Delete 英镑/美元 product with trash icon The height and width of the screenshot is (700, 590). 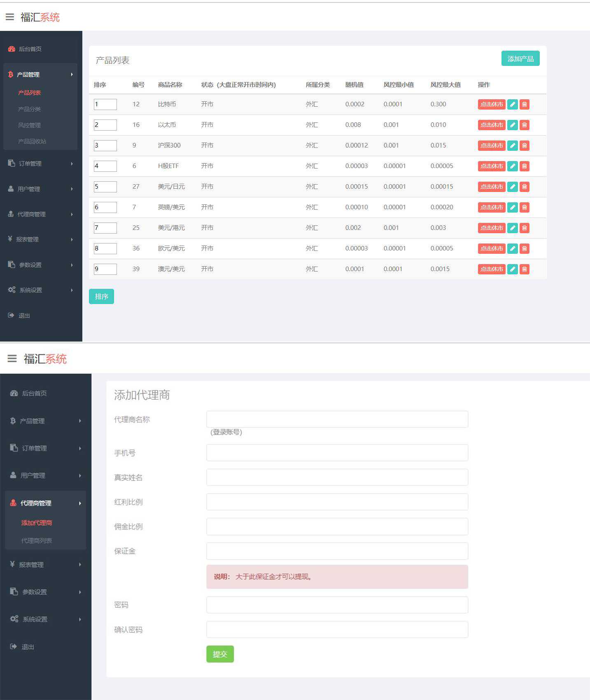tap(524, 207)
